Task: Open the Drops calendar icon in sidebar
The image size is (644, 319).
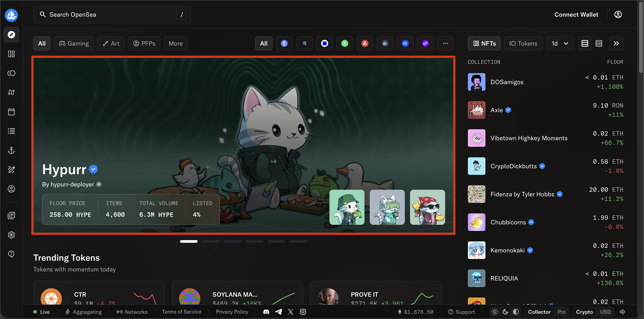Action: point(11,112)
